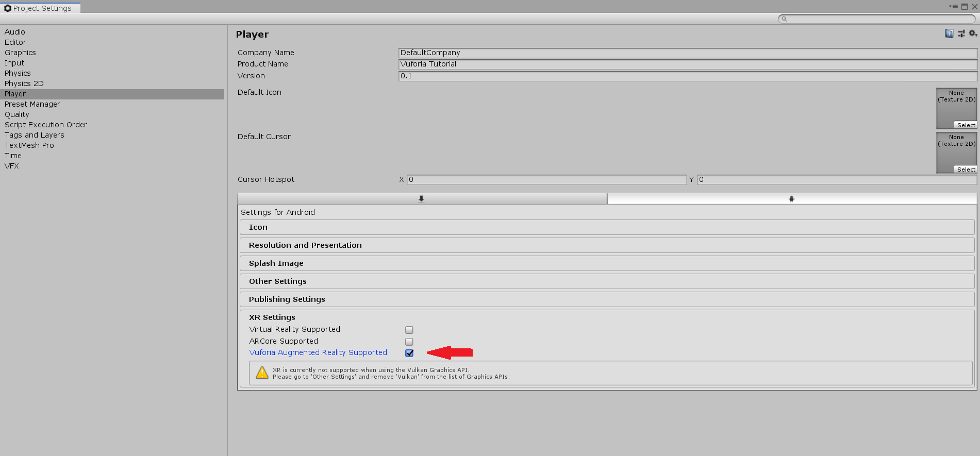Click the Cursor Hotspot Y field
Image resolution: width=980 pixels, height=456 pixels.
point(837,180)
